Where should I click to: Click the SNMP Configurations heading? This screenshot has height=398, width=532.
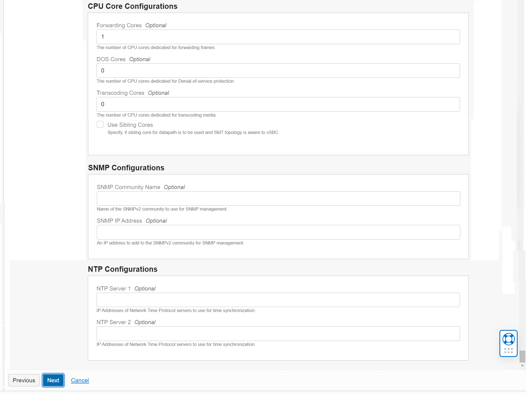tap(126, 168)
